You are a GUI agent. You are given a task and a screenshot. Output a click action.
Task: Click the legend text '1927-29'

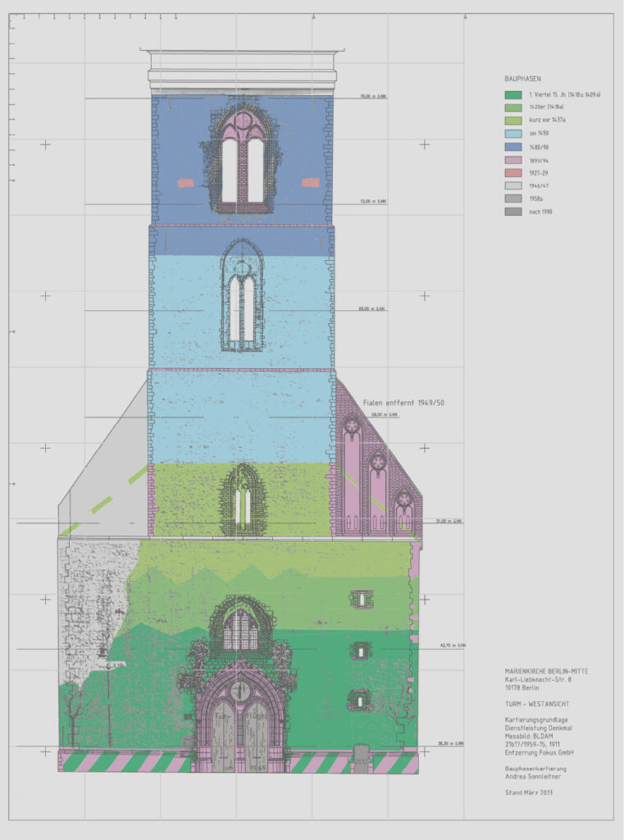coord(539,173)
